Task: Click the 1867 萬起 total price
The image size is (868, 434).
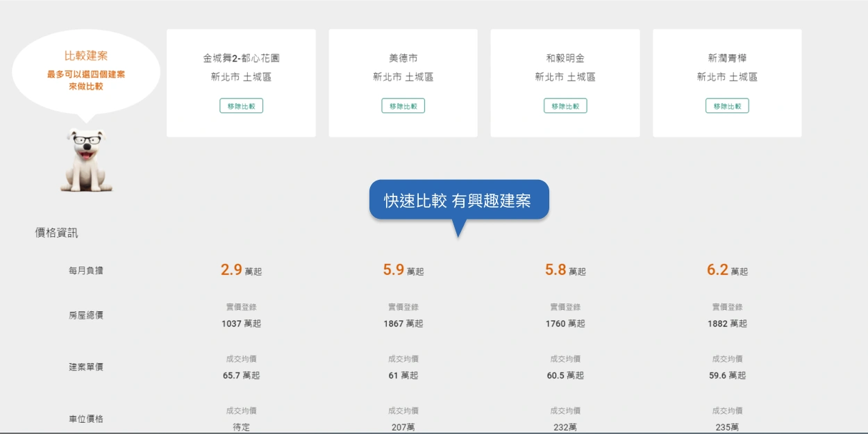Action: [403, 324]
